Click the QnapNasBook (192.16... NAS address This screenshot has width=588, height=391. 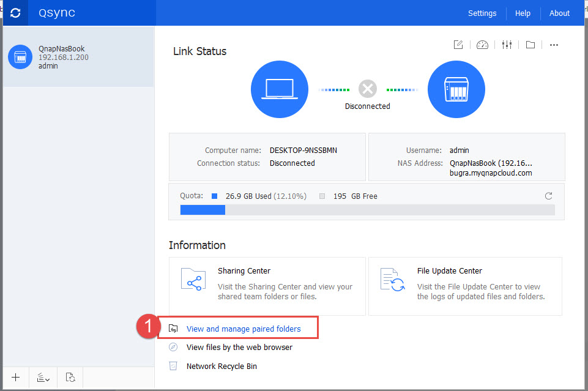click(491, 163)
